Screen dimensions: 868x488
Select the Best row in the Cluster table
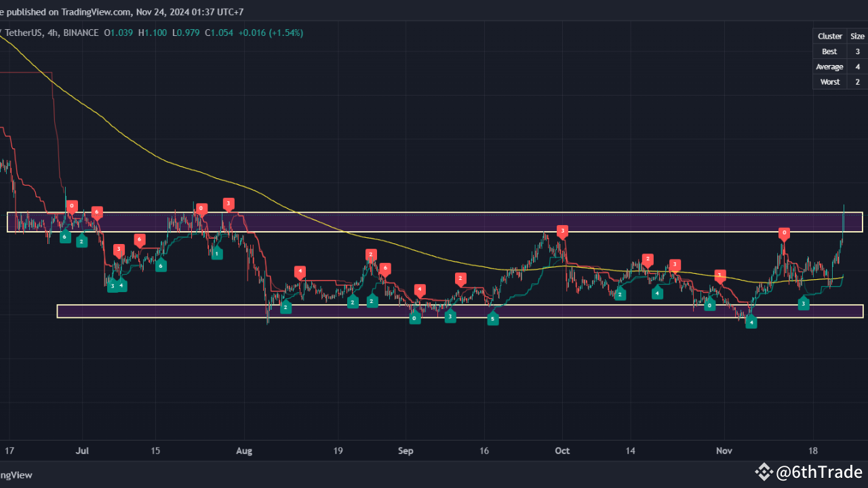click(829, 51)
